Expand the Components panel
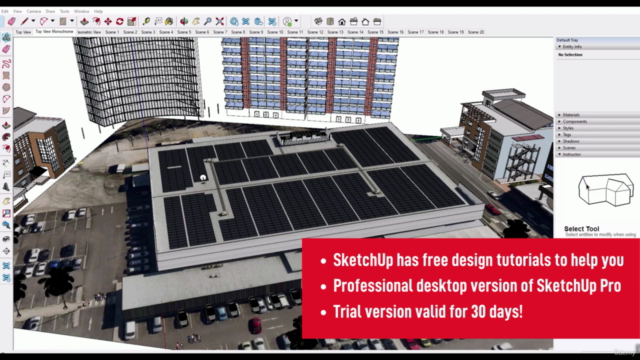Image resolution: width=640 pixels, height=360 pixels. tap(597, 121)
